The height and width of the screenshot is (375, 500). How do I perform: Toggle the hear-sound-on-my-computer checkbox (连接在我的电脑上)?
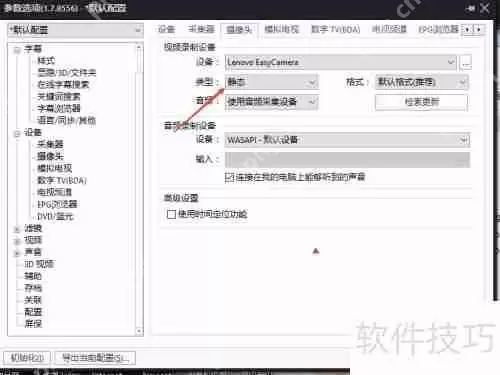[229, 177]
